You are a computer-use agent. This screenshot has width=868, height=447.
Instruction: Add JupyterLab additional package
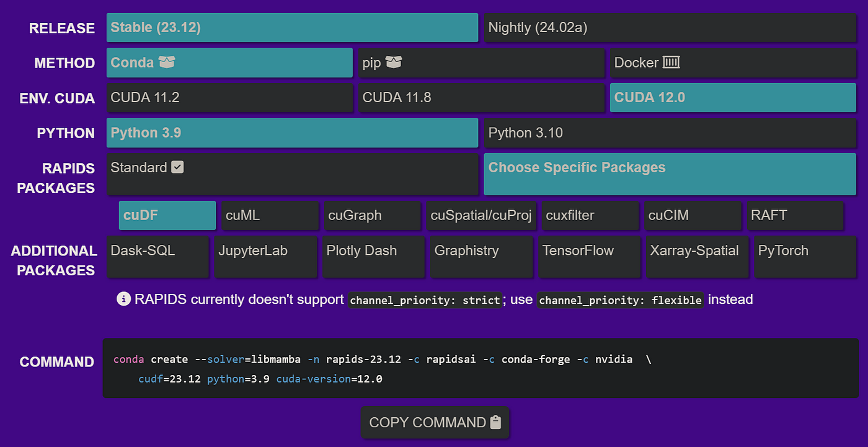coord(265,255)
